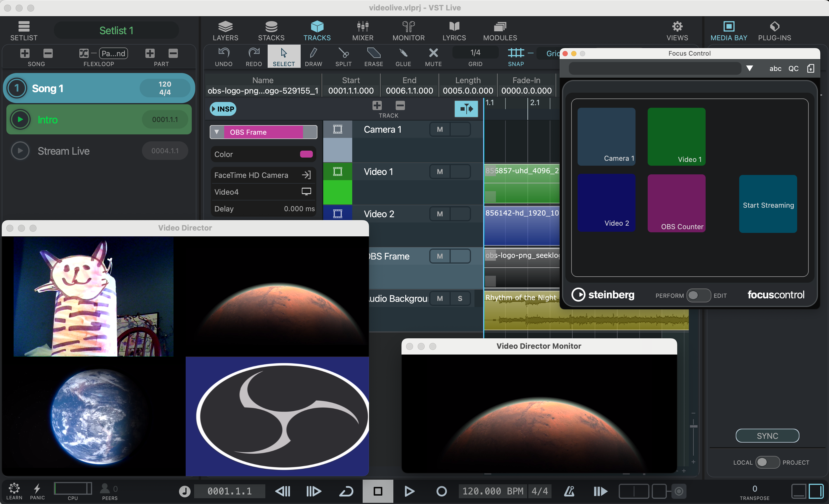The image size is (829, 504).
Task: Toggle Snap on or off
Action: tap(516, 56)
